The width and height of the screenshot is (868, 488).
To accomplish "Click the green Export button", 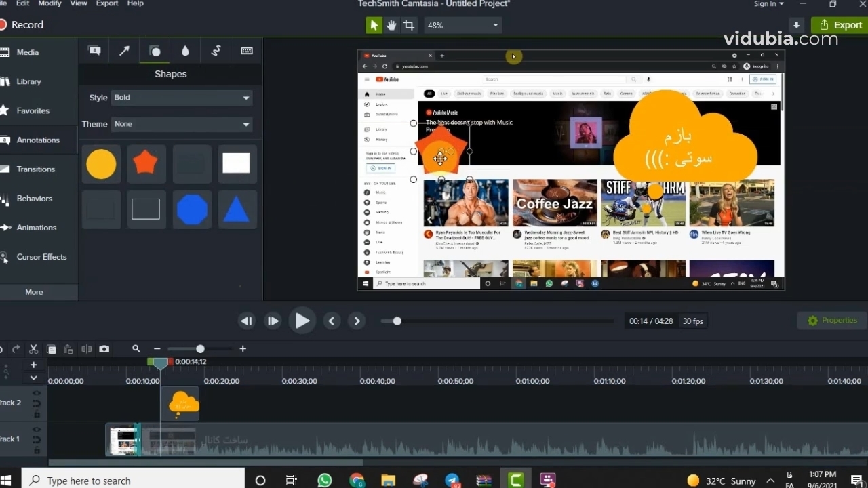I will pyautogui.click(x=840, y=25).
